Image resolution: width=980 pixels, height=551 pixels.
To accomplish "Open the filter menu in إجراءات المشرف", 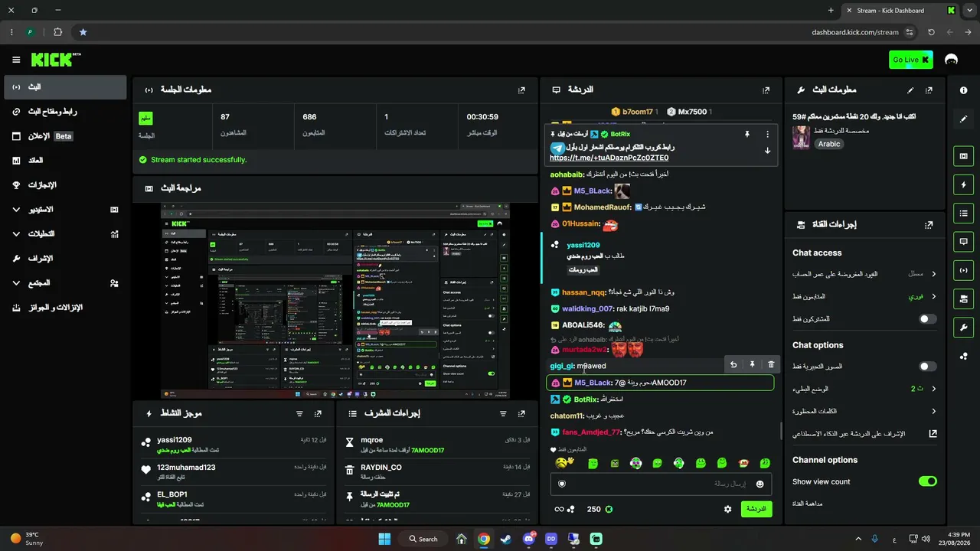I will (x=503, y=413).
